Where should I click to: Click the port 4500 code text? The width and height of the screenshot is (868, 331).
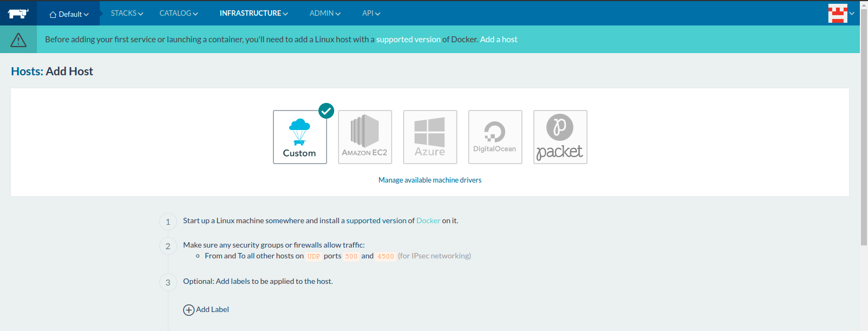pos(386,256)
